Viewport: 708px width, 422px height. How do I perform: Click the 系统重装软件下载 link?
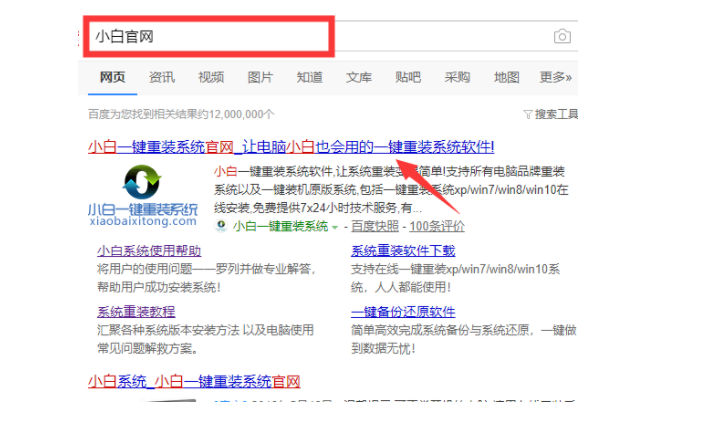pos(402,251)
